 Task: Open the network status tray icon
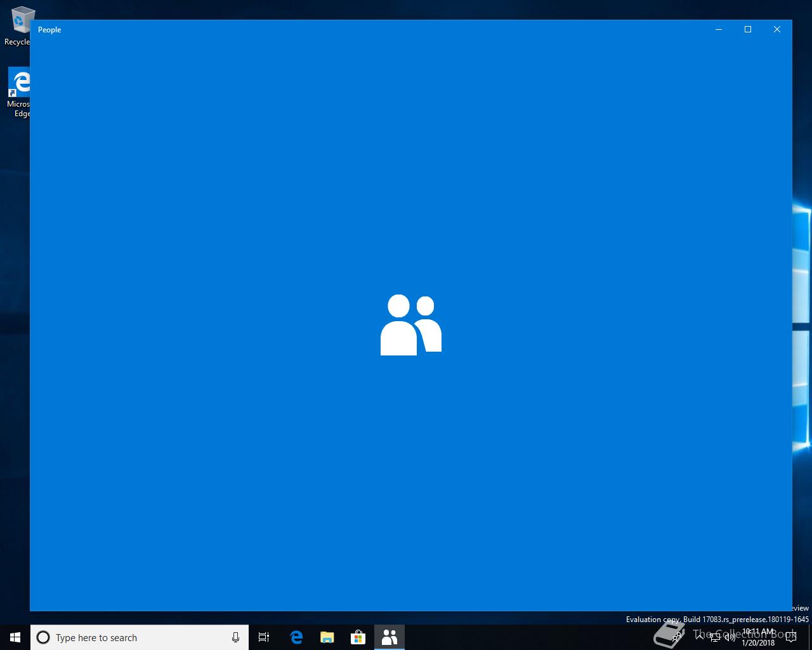click(x=714, y=637)
